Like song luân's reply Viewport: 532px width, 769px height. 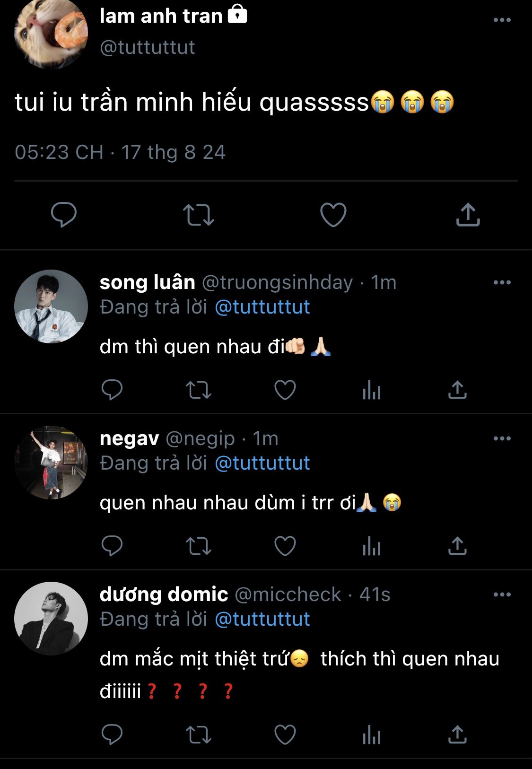coord(285,390)
